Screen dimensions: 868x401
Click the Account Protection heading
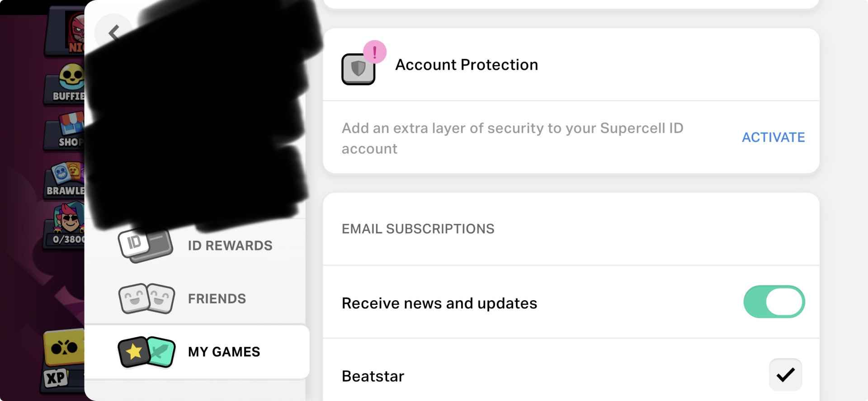click(467, 65)
